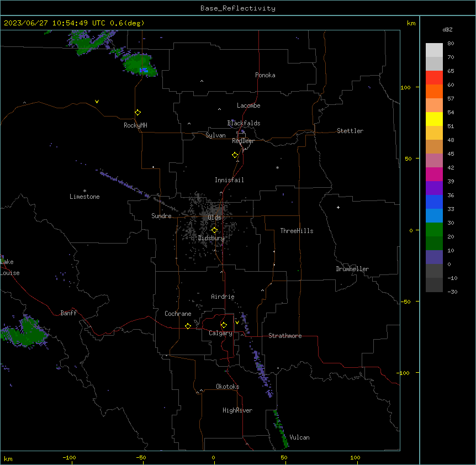Click the white plus marker west of Drumheller region
Image resolution: width=476 pixels, height=465 pixels.
coord(338,207)
